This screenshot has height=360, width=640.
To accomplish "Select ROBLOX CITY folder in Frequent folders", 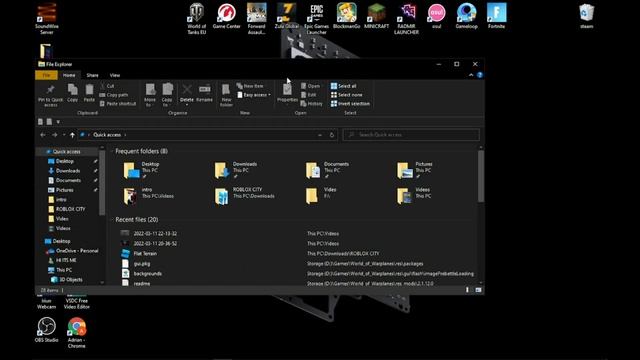I will coord(245,196).
